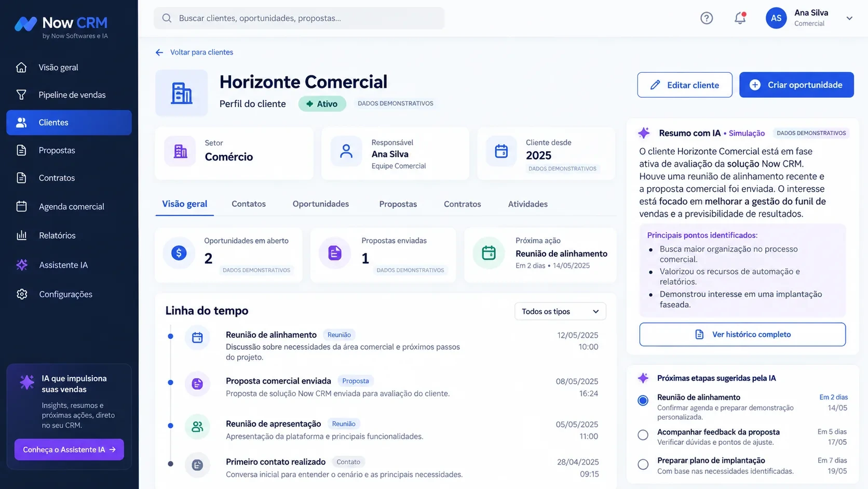Click the Now CRM logo icon
Screen dimensions: 868x489
pyautogui.click(x=25, y=23)
